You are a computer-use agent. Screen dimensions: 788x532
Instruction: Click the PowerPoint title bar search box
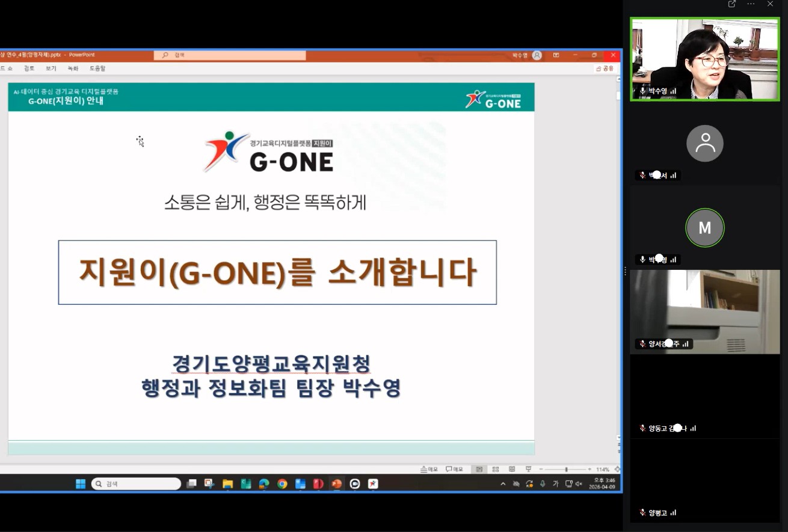point(230,55)
